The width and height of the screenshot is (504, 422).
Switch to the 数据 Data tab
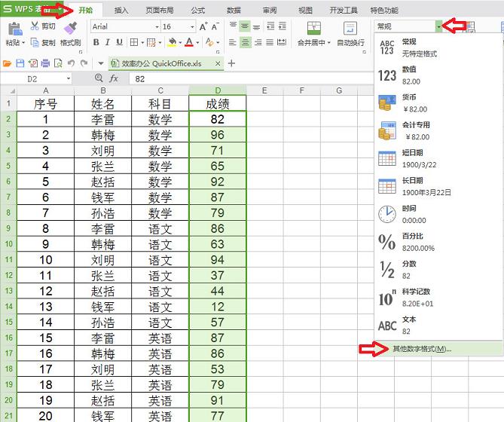[x=234, y=11]
